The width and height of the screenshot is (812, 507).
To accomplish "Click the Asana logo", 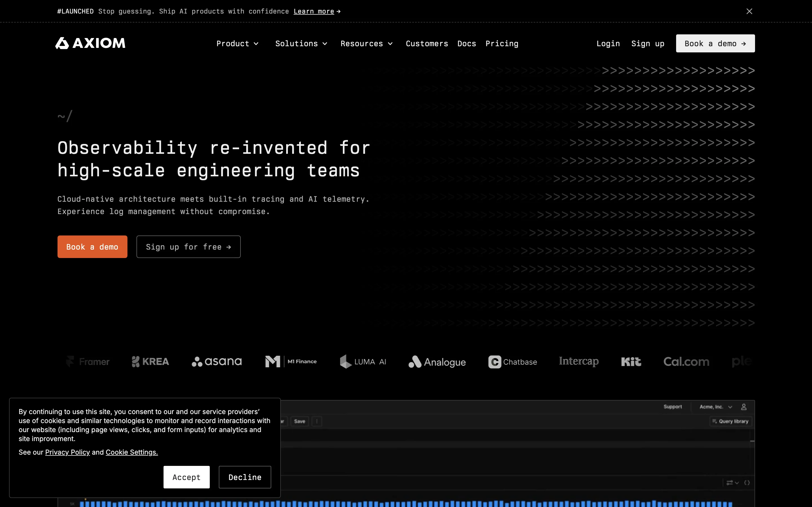I will (x=217, y=361).
